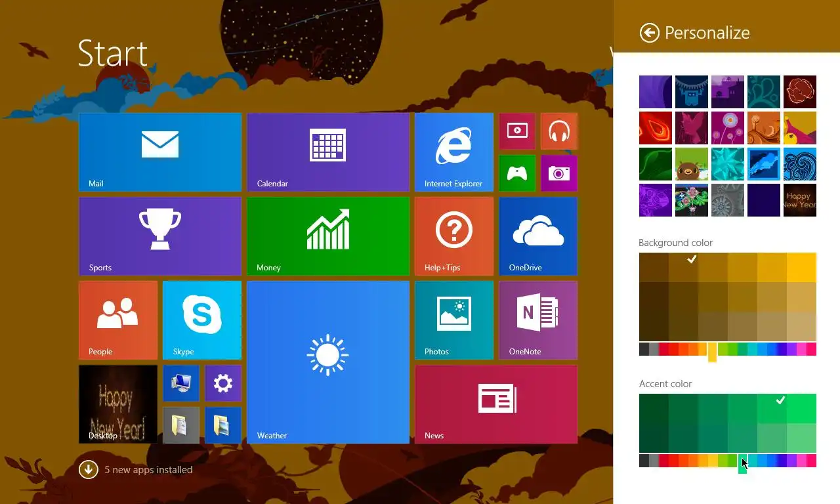
Task: Select the purple swirl background thumbnail
Action: [x=656, y=92]
